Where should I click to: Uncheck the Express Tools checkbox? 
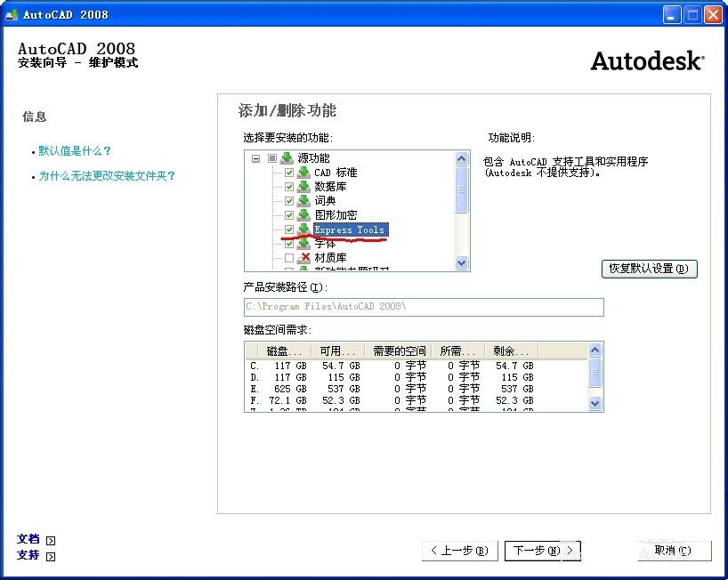pos(289,230)
